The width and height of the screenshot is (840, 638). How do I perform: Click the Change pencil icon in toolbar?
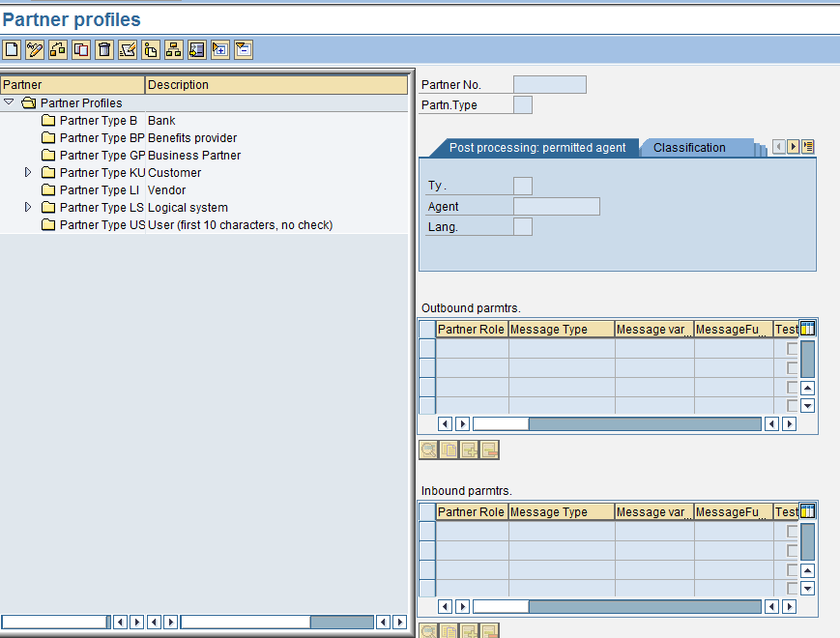tap(35, 49)
